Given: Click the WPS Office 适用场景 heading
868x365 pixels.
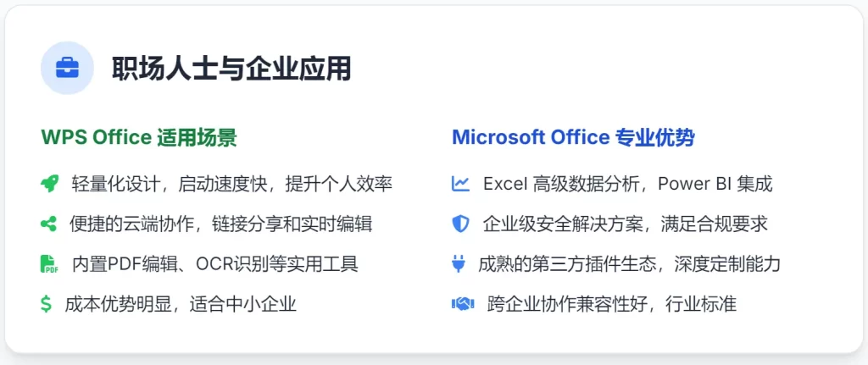Looking at the screenshot, I should click(x=138, y=137).
